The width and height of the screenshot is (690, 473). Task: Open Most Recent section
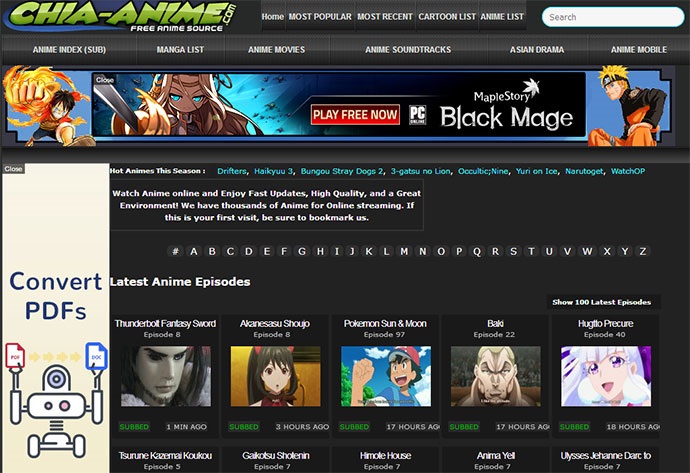(385, 17)
